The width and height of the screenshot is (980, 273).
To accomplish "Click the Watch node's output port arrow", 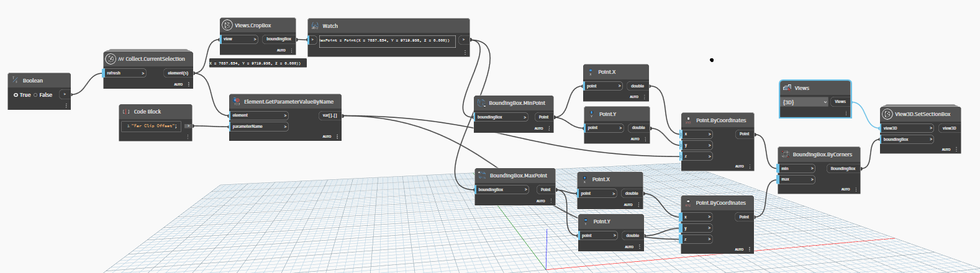I will point(464,40).
